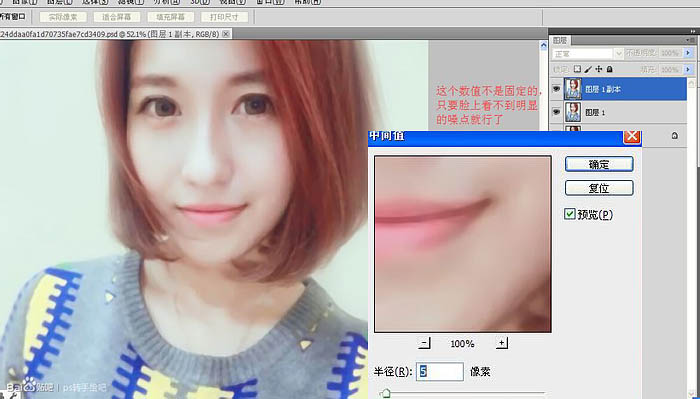Click the radius slider handle

pos(386,393)
